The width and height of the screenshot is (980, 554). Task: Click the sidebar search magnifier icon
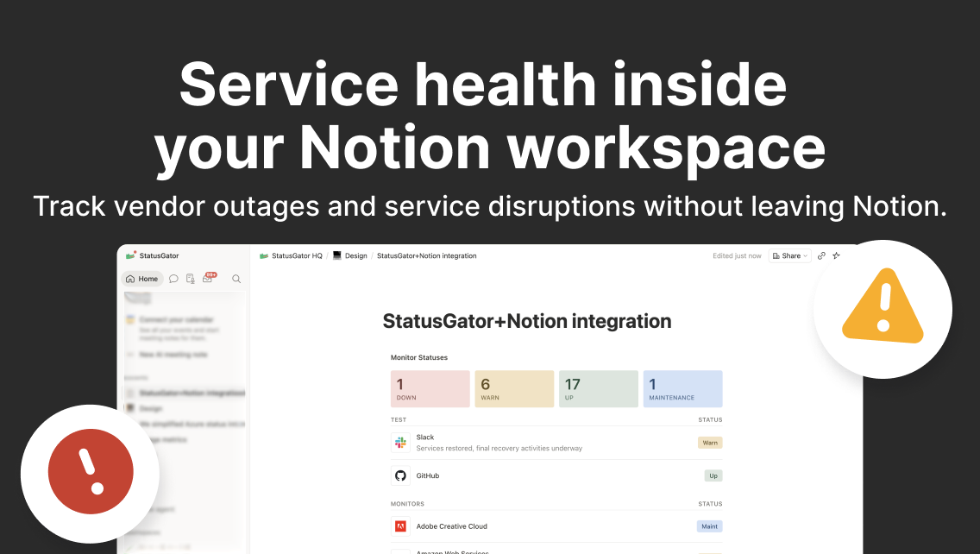[x=236, y=279]
